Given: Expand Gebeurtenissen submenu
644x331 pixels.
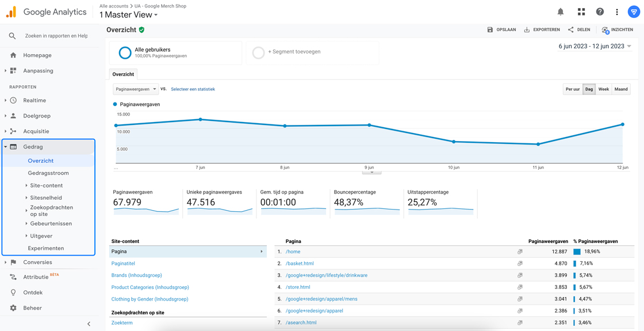Looking at the screenshot, I should click(x=26, y=224).
